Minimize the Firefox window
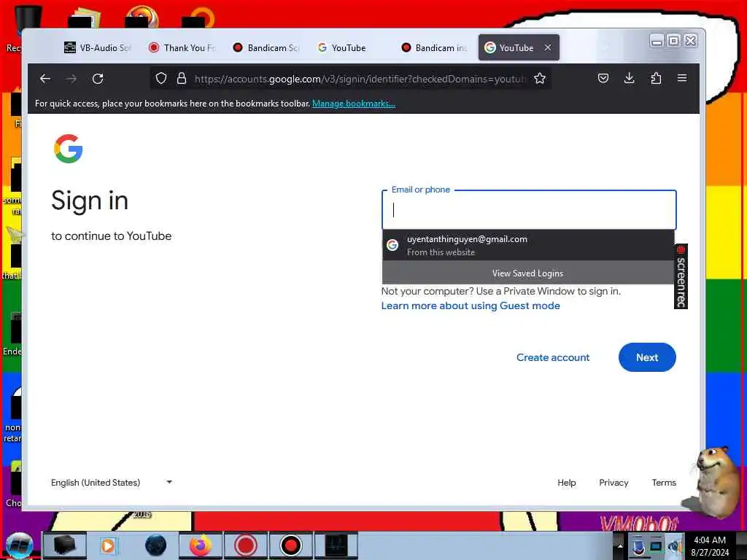This screenshot has width=747, height=560. pyautogui.click(x=657, y=42)
